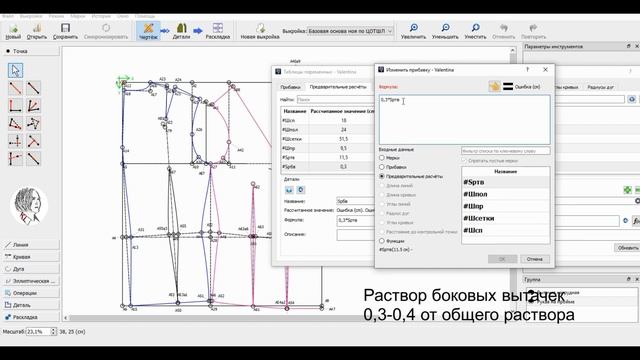Expand the Дуга toolbox section
Screen dimensions: 640x360
tap(31, 269)
